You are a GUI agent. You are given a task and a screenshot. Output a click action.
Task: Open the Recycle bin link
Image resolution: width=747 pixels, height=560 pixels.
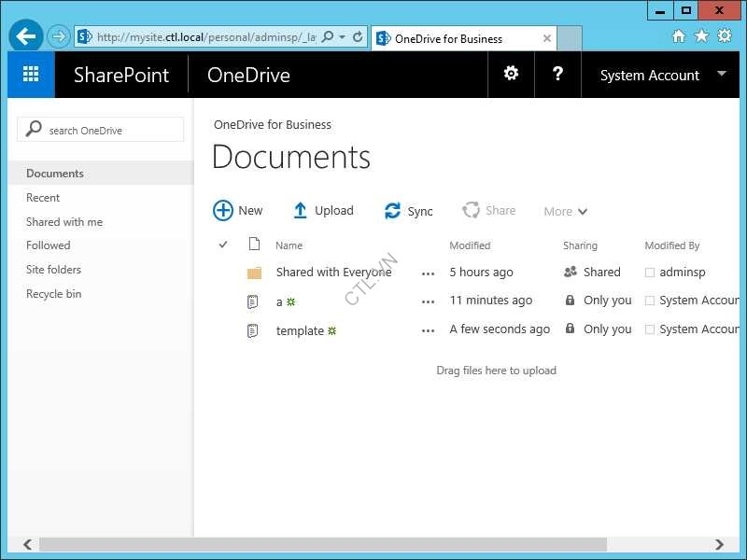tap(53, 294)
